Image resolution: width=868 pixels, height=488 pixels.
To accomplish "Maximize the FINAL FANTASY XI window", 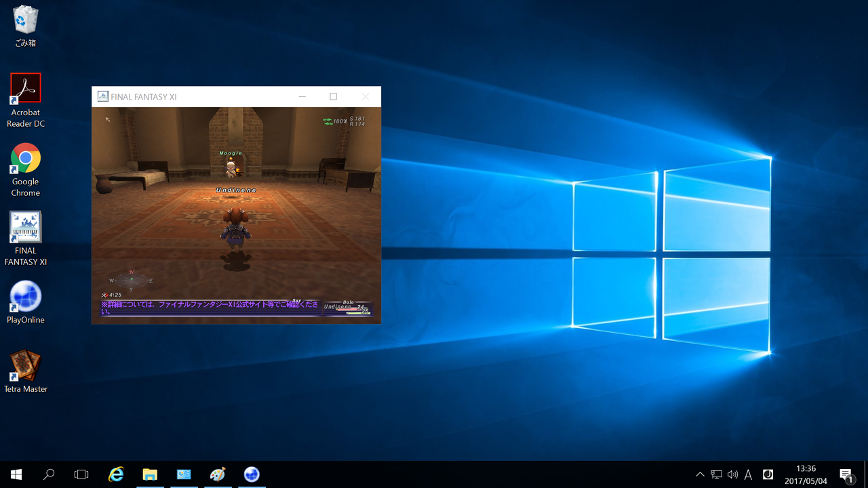I will (333, 97).
